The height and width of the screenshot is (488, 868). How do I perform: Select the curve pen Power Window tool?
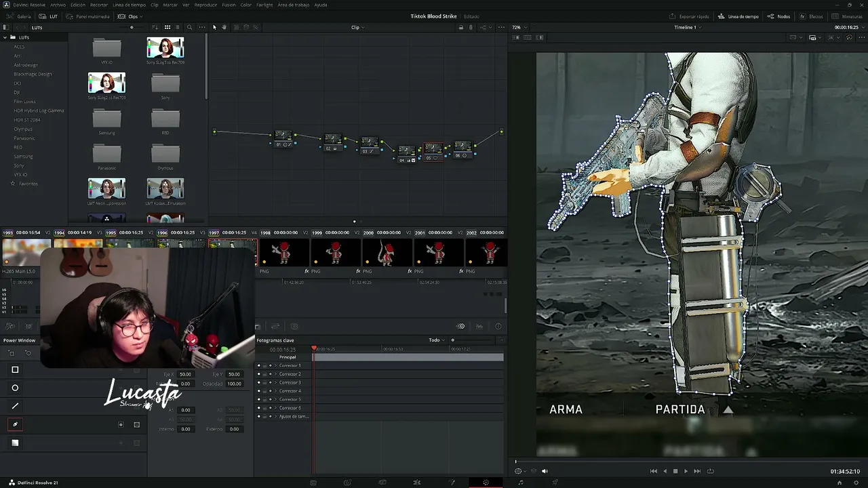(15, 424)
